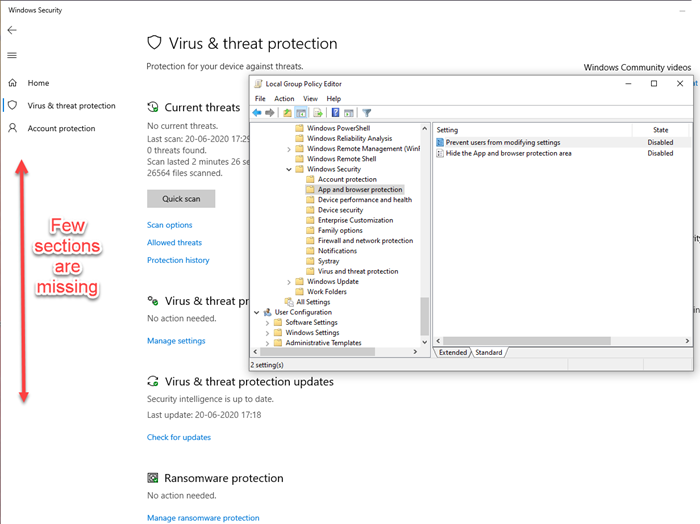The image size is (700, 524).
Task: Click the User Configuration icon in tree
Action: [267, 312]
